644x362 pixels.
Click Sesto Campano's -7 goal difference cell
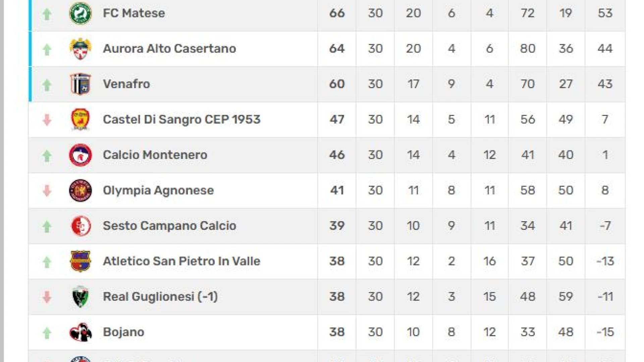coord(605,226)
